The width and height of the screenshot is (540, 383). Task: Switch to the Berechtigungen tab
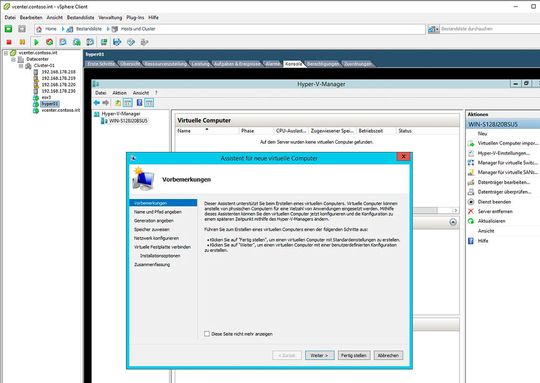coord(323,64)
